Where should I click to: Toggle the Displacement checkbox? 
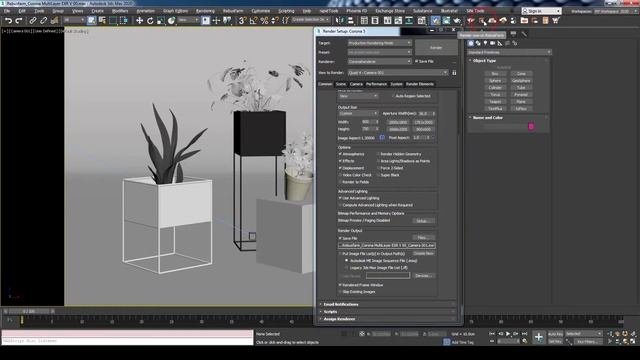340,168
